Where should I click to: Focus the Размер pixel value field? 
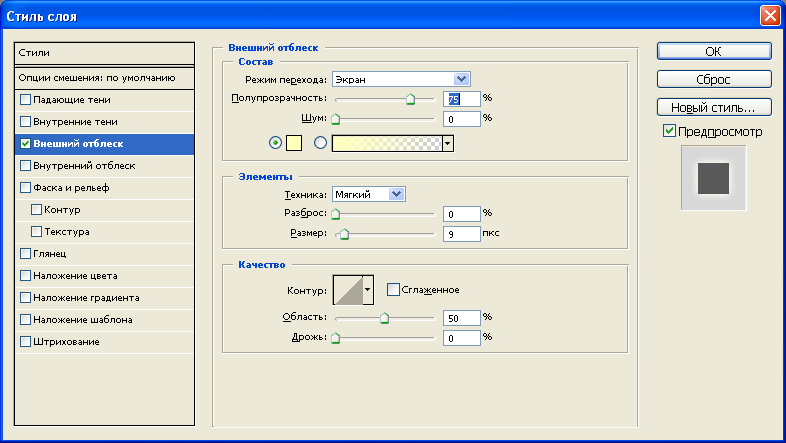[x=462, y=234]
